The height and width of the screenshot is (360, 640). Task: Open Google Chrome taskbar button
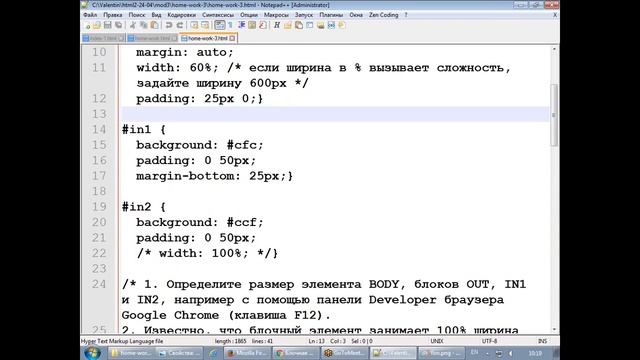pos(296,353)
